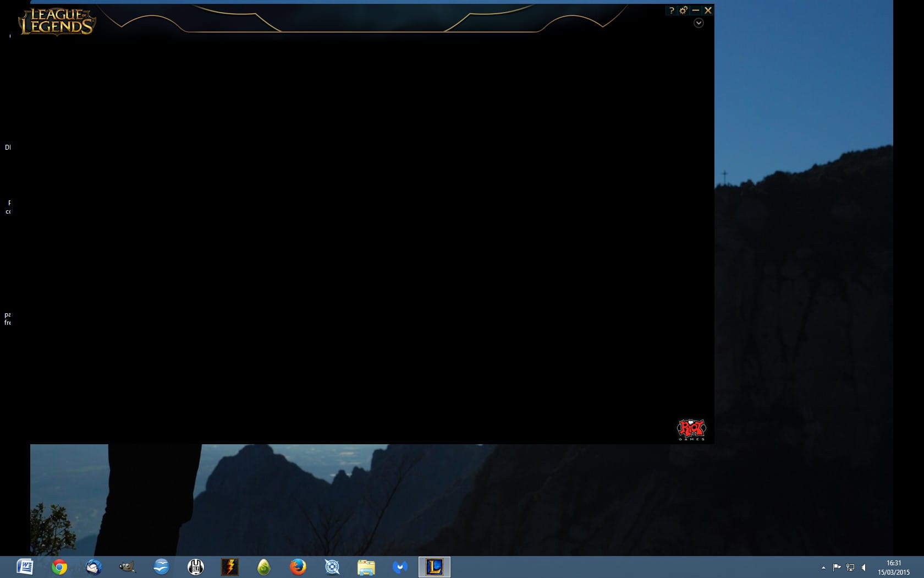The width and height of the screenshot is (924, 578).
Task: Open the blue circular cross app in taskbar
Action: pyautogui.click(x=332, y=567)
